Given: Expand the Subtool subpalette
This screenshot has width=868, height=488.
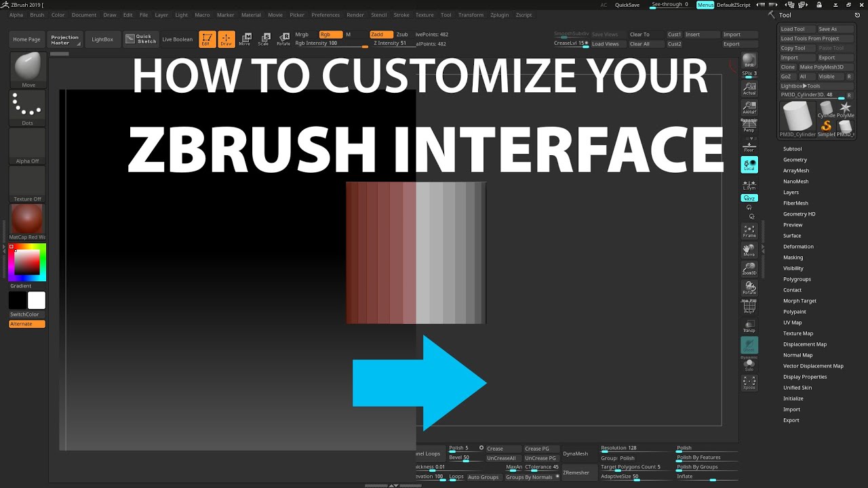Looking at the screenshot, I should click(x=792, y=149).
